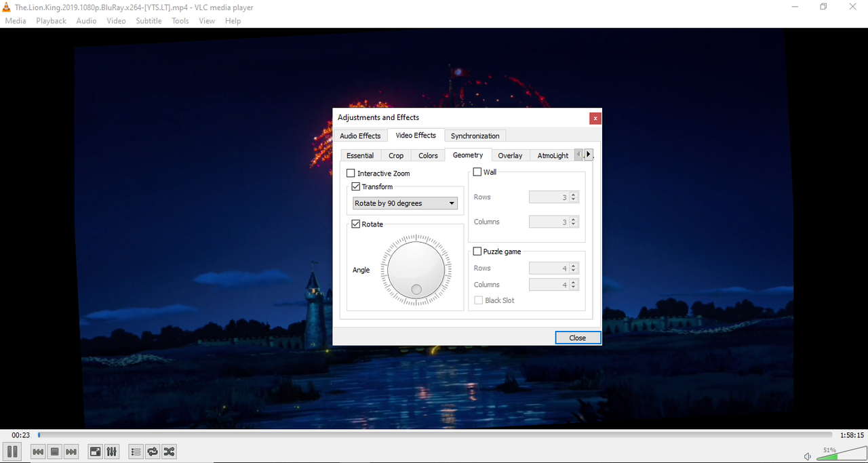Switch to the Colors tab
The width and height of the screenshot is (868, 463).
(x=428, y=156)
